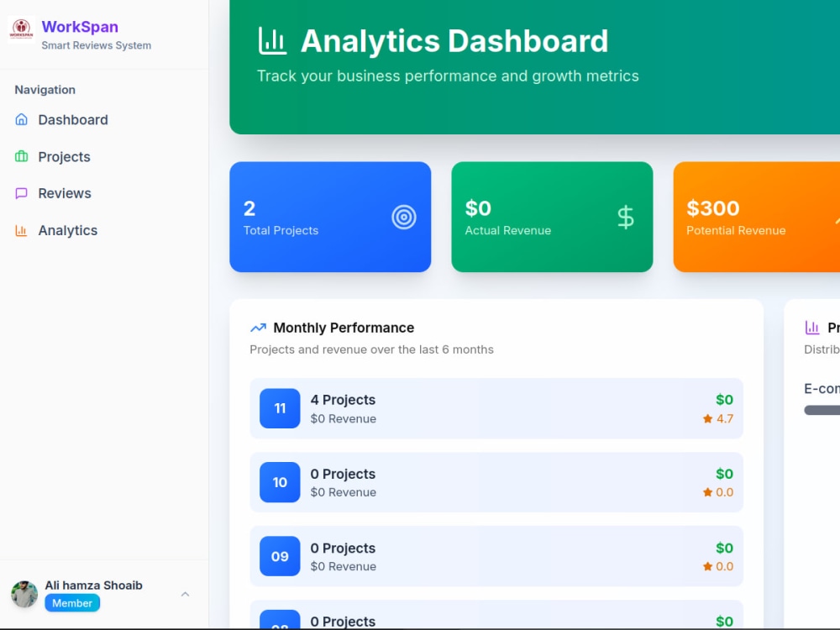The width and height of the screenshot is (840, 630).
Task: Expand the user menu chevron beside Ali hamza Shoaib
Action: click(x=186, y=594)
